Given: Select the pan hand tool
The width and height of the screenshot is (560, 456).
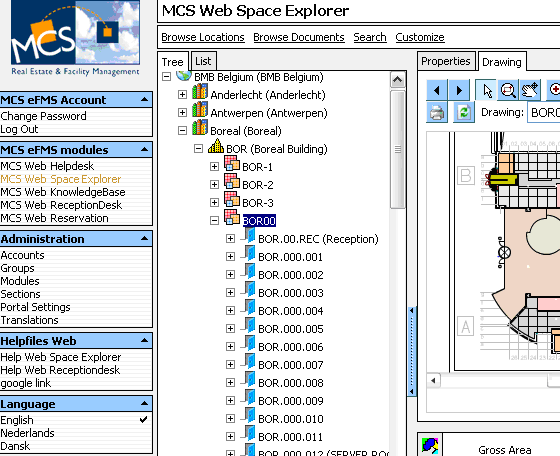Looking at the screenshot, I should point(530,90).
